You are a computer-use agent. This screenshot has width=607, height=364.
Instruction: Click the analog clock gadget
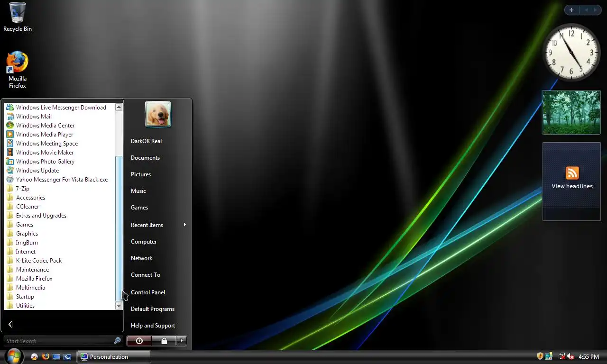pos(571,52)
